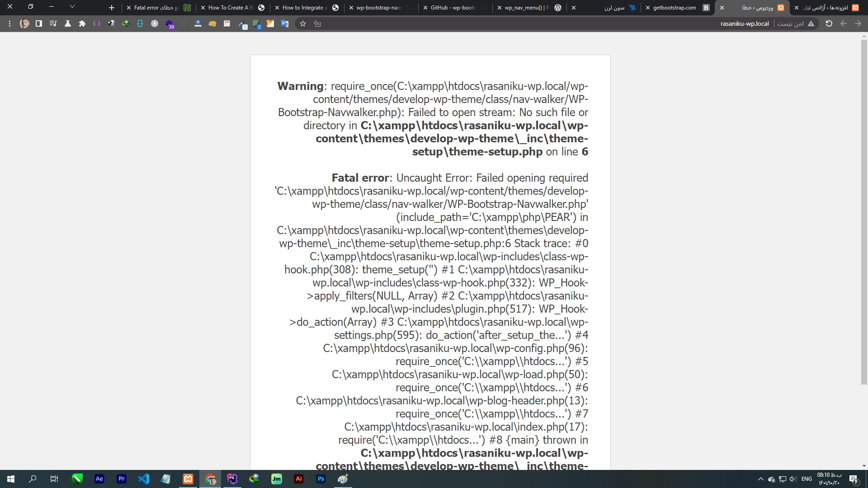The image size is (868, 488).
Task: Switch to 'How to Integrate' tab
Action: point(307,8)
